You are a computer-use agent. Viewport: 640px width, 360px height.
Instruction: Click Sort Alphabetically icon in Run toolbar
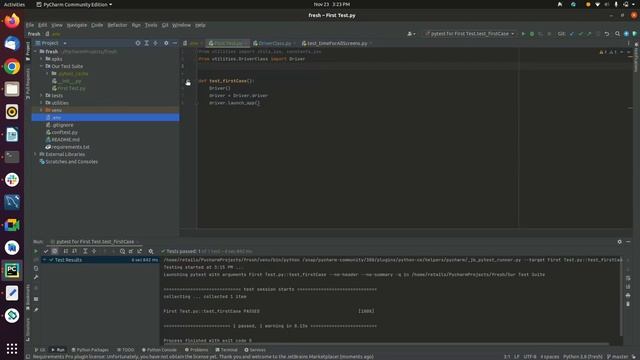[x=66, y=251]
